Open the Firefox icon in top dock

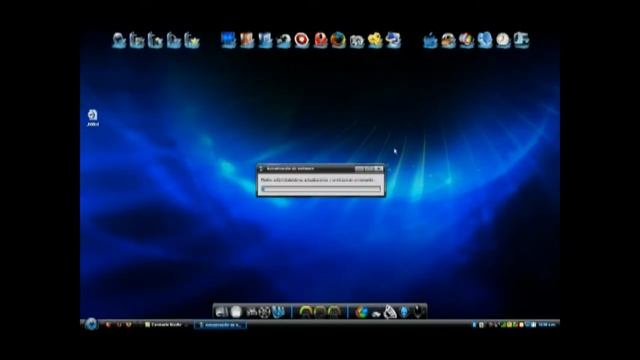338,40
